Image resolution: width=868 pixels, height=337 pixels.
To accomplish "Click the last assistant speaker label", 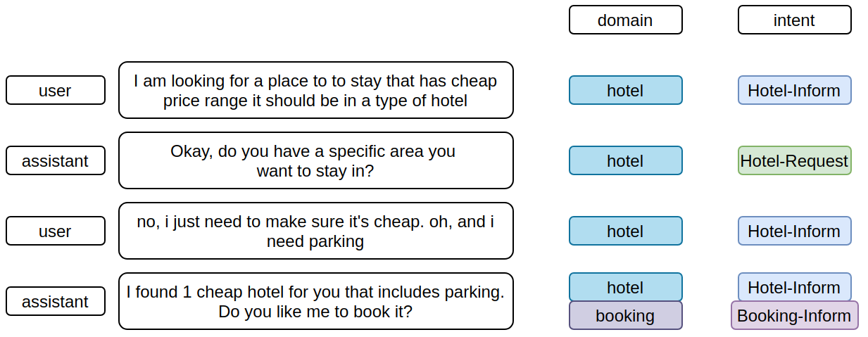I will pyautogui.click(x=55, y=301).
